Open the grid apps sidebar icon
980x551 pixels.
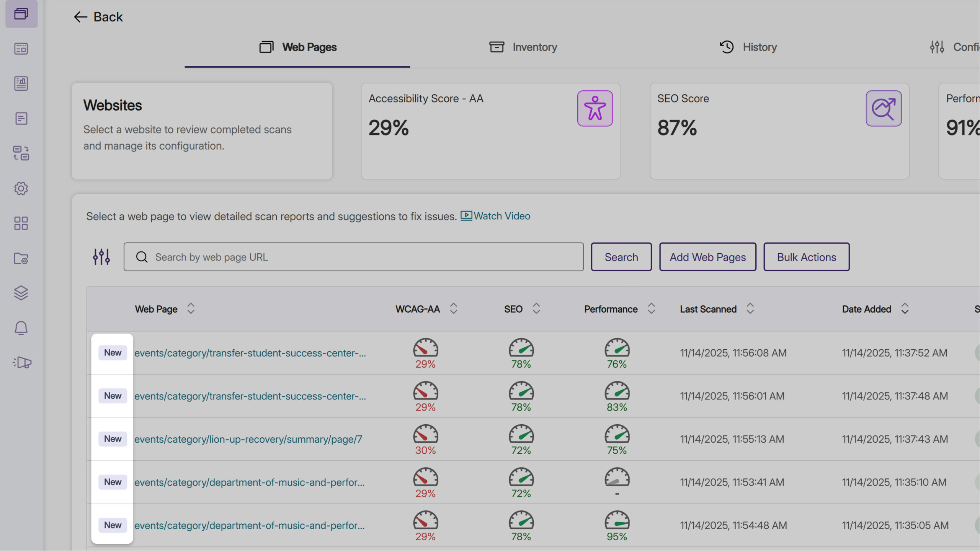click(x=21, y=223)
